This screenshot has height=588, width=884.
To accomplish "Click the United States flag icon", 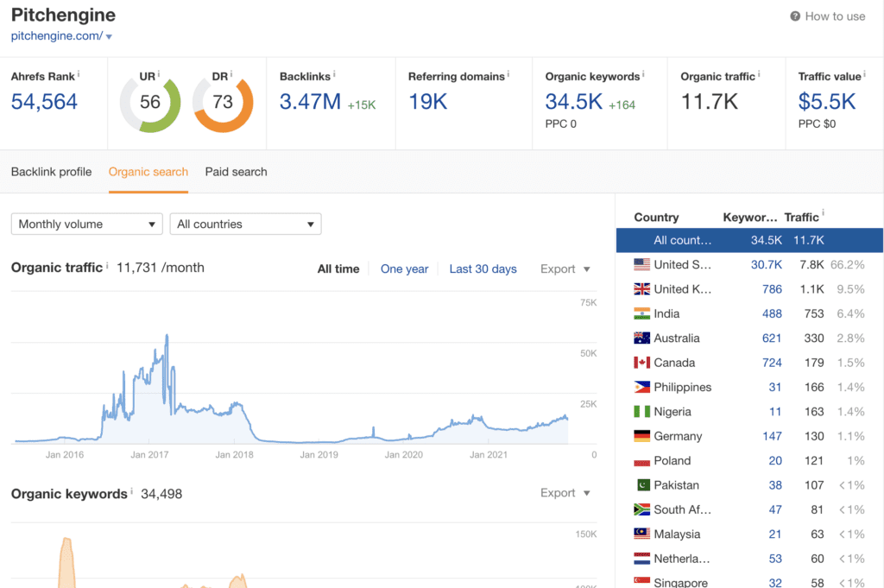I will [641, 264].
